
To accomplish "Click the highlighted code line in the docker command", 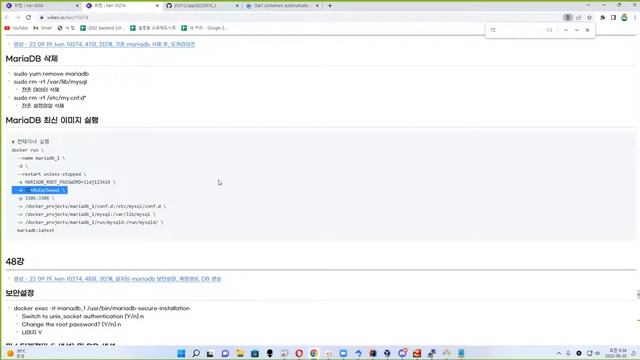I will coord(40,190).
